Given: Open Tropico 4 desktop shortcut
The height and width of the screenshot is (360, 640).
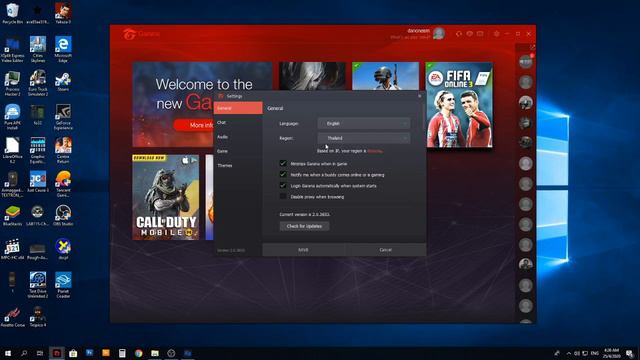Looking at the screenshot, I should tap(38, 317).
